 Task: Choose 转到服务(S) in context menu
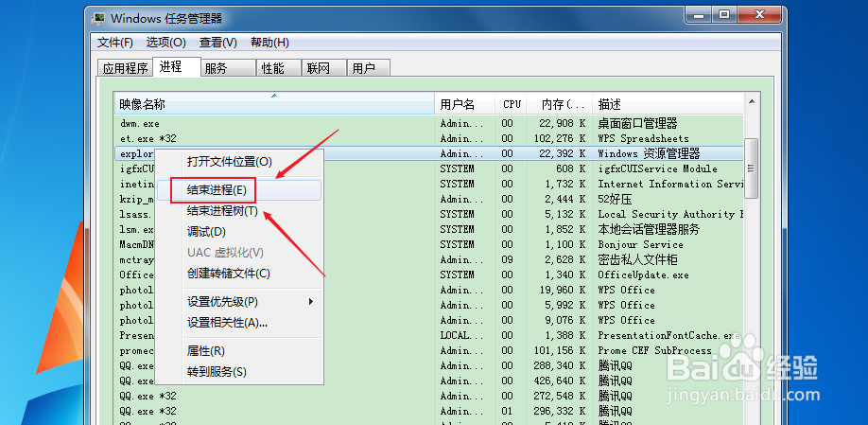point(239,372)
